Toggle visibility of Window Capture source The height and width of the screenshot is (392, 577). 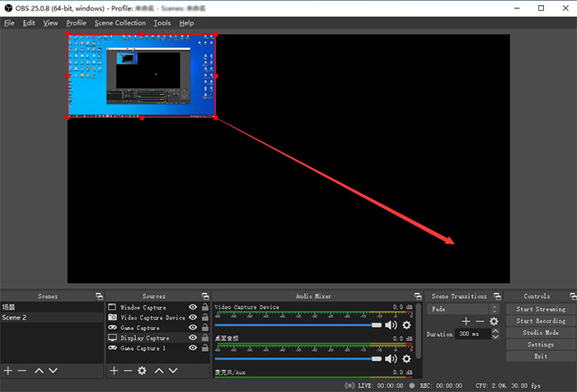[x=193, y=307]
